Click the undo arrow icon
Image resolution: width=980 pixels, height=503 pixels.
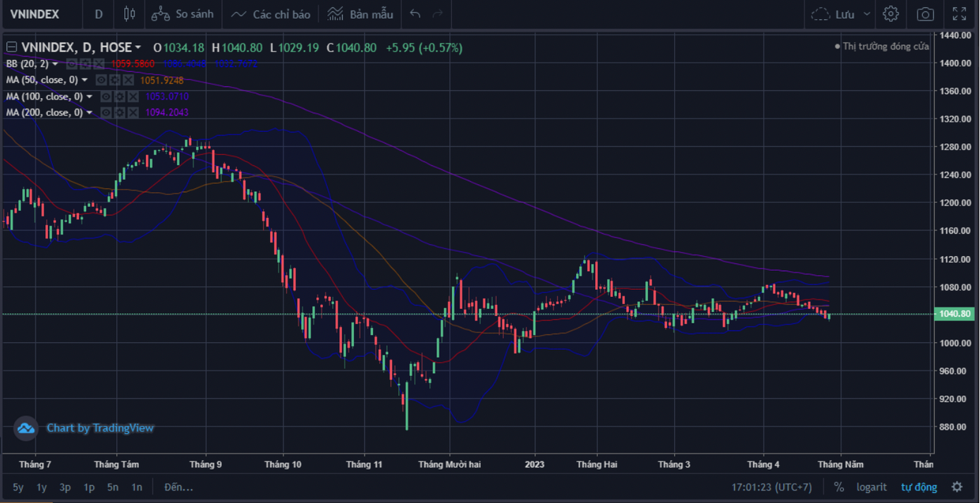[415, 14]
